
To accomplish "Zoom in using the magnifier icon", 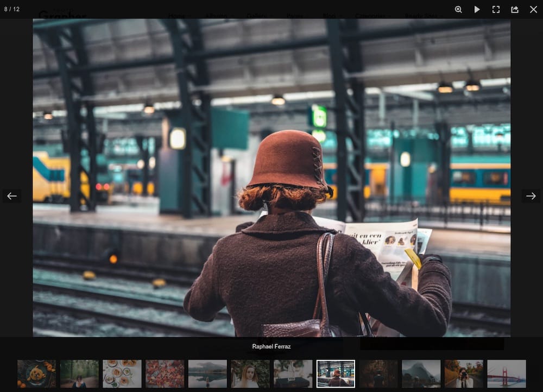I will (x=458, y=9).
